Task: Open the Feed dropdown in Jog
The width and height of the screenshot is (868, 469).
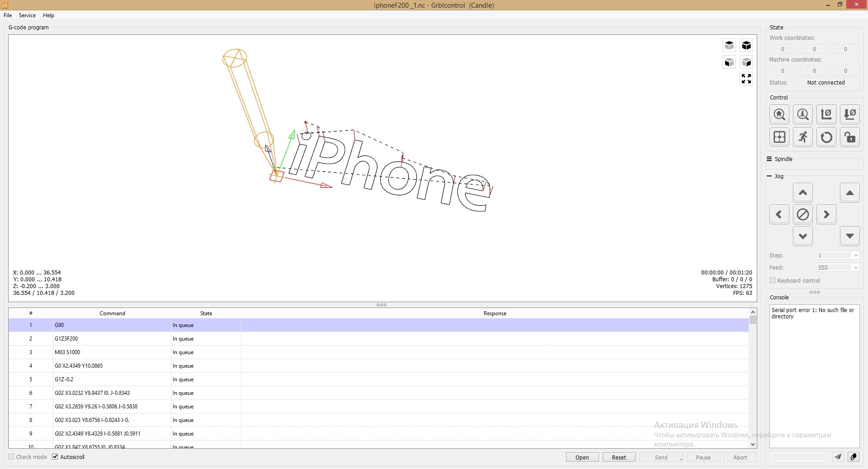Action: point(838,268)
